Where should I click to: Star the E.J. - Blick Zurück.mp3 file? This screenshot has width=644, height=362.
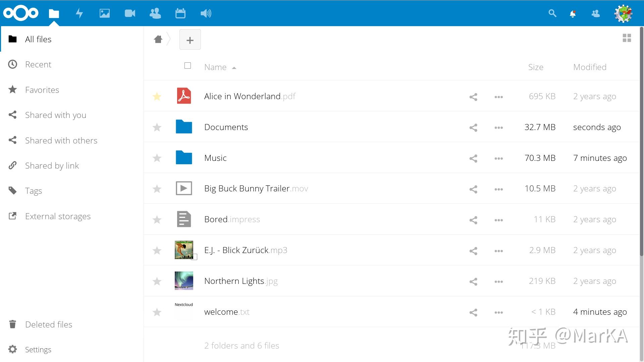click(x=157, y=250)
